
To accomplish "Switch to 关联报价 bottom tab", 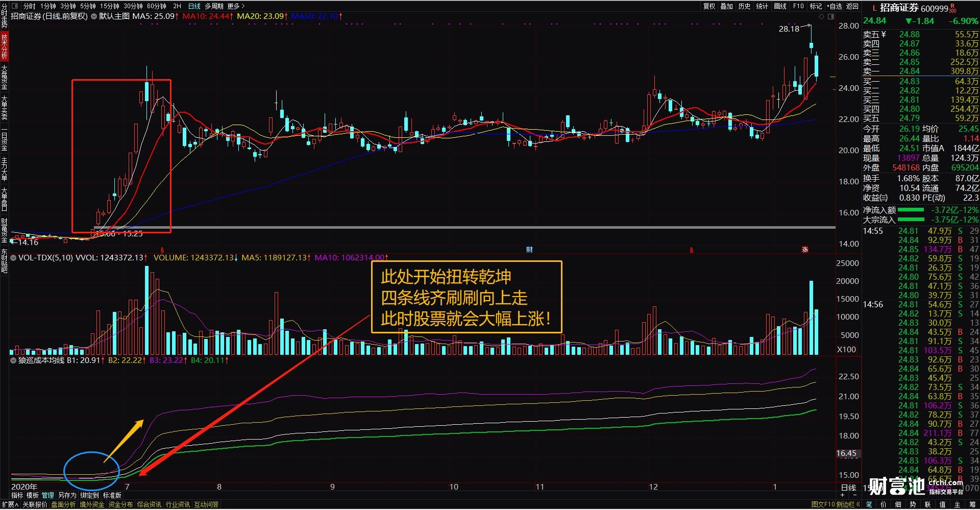I will coord(35,504).
